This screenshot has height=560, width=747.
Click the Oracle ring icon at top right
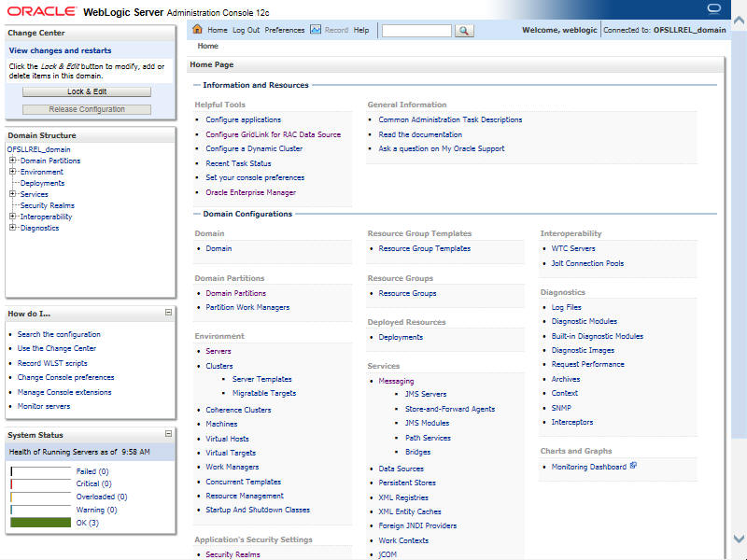pyautogui.click(x=714, y=9)
